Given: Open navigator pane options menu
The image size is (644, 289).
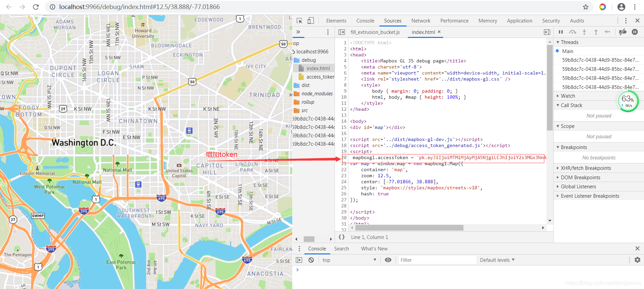Looking at the screenshot, I should (328, 32).
